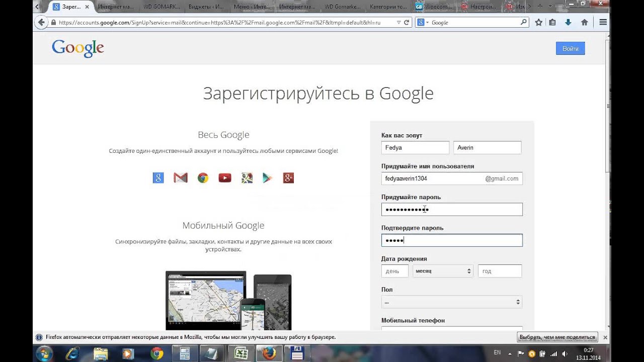Go to the Firefox home page icon
This screenshot has width=644, height=362.
[584, 22]
